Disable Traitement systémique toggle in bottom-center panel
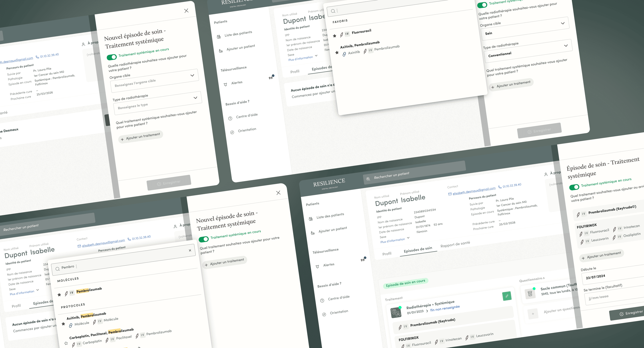644x348 pixels. [204, 239]
